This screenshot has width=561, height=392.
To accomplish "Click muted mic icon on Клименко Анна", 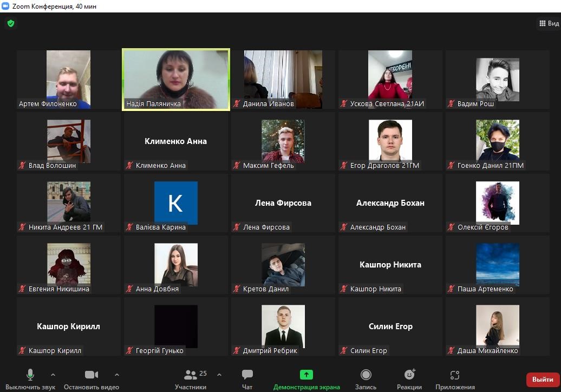I will (129, 165).
